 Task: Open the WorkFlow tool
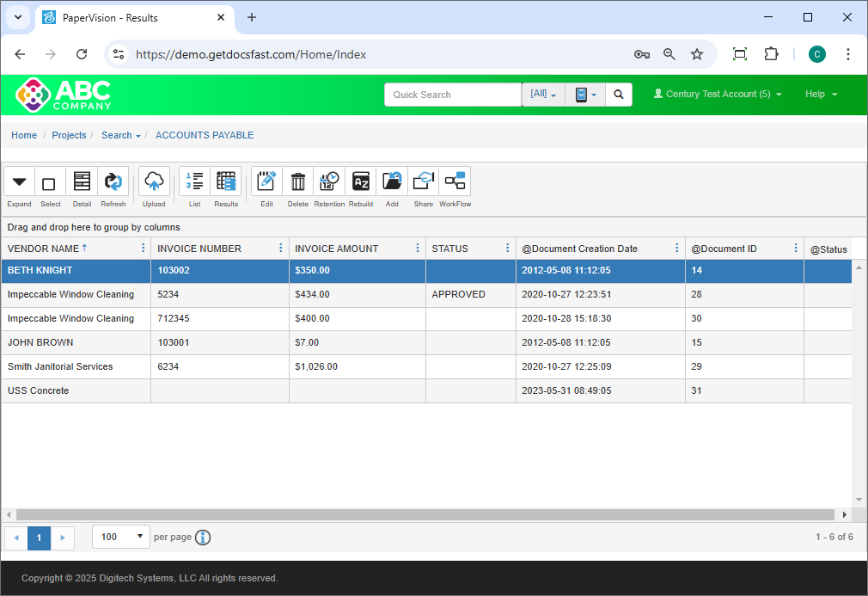(x=455, y=181)
